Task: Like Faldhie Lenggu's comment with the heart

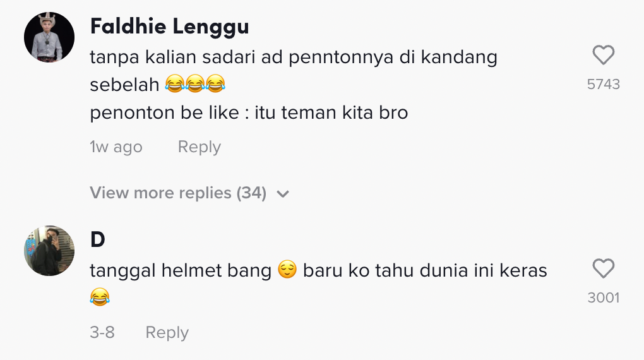Action: click(604, 56)
